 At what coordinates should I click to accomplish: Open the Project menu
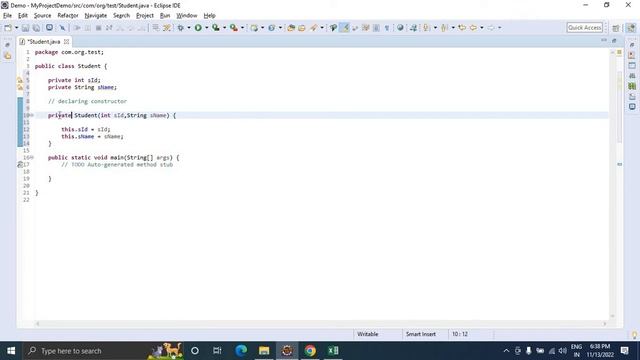pos(145,16)
